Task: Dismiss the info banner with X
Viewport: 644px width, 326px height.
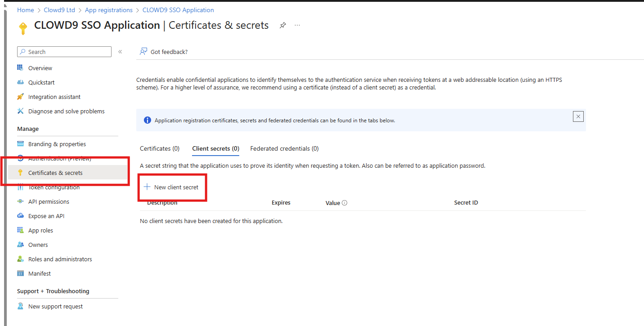Action: click(578, 116)
